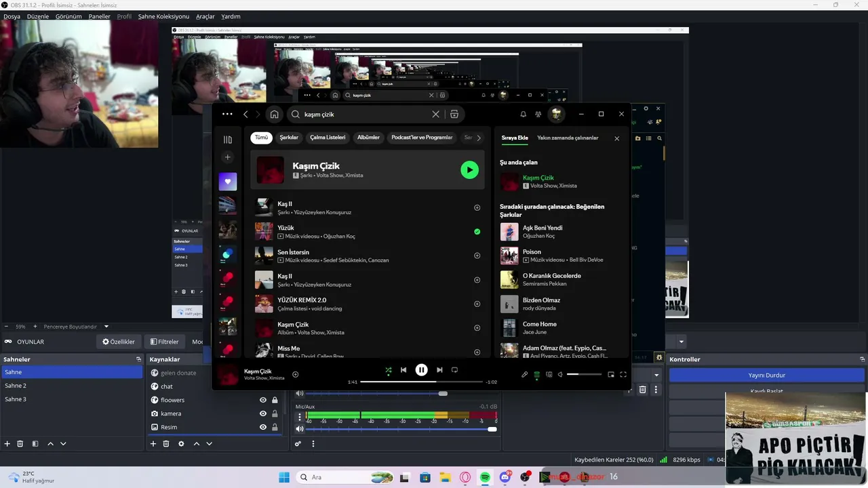This screenshot has width=868, height=488.
Task: Open Liked Songs heart playlist
Action: coord(228,181)
